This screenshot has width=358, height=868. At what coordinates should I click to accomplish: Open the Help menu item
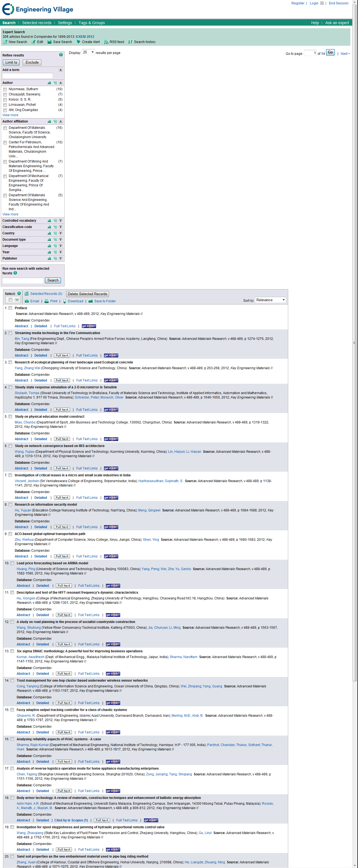[315, 23]
